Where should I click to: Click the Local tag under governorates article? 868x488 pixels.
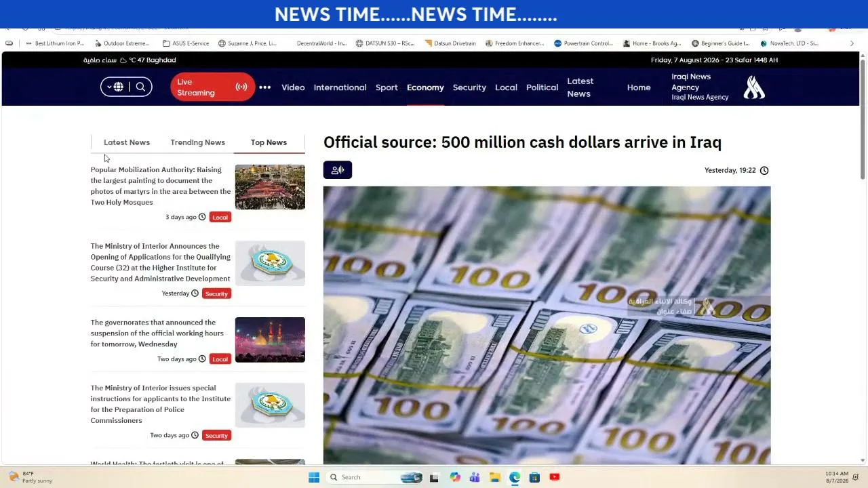pos(220,359)
